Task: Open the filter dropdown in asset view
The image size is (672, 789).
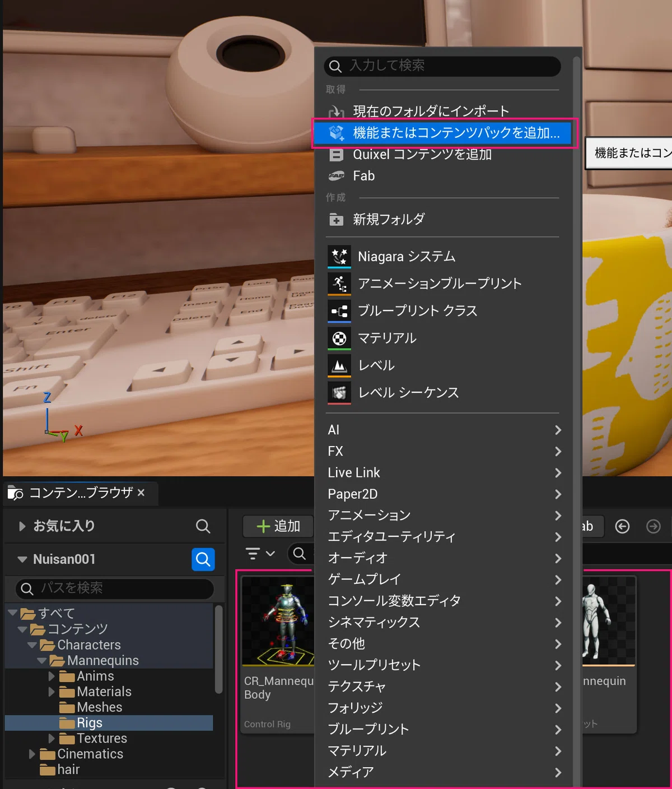Action: pyautogui.click(x=260, y=554)
